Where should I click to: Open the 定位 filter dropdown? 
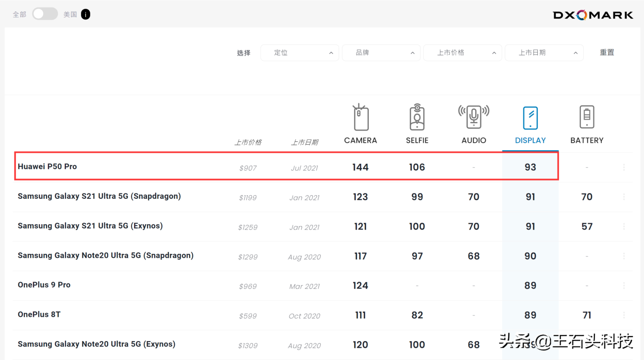pos(299,53)
